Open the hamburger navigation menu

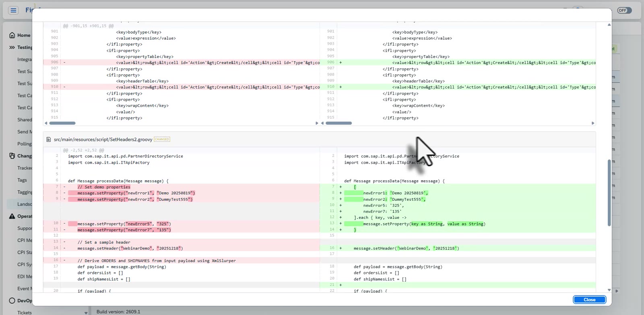pos(13,10)
